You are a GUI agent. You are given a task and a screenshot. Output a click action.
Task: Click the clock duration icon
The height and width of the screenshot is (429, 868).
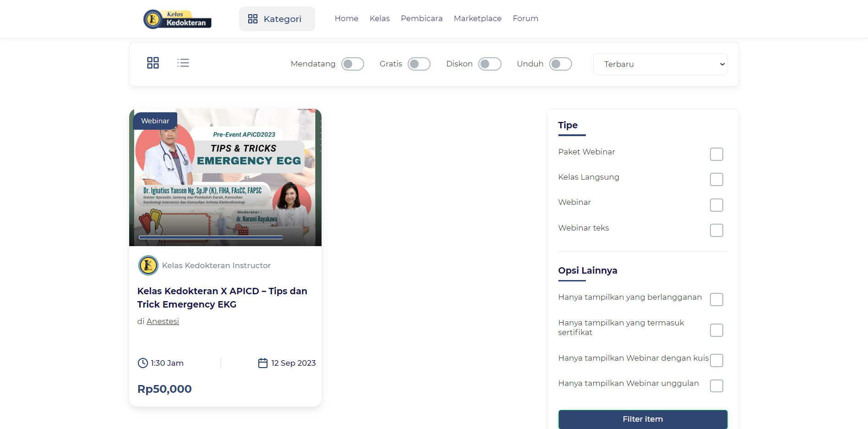coord(143,363)
